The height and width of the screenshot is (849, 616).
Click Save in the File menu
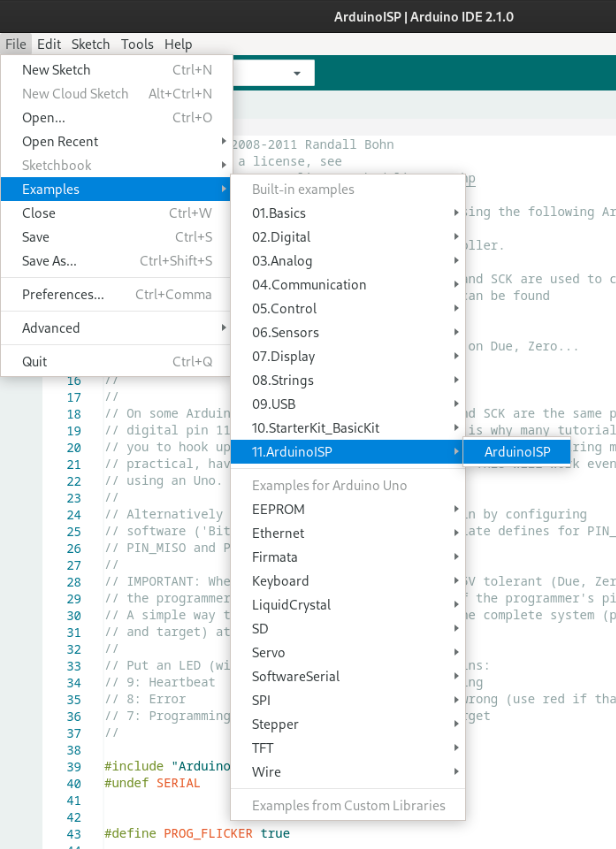(x=116, y=237)
